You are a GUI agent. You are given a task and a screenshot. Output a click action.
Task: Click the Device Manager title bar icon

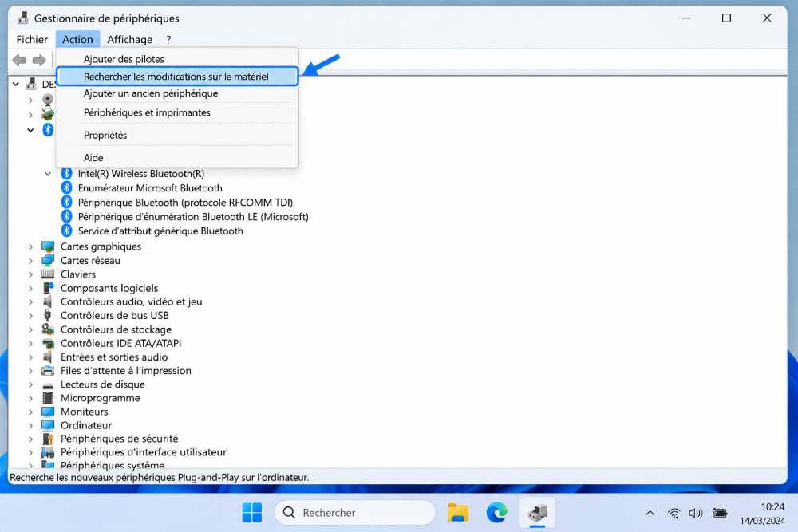coord(23,18)
